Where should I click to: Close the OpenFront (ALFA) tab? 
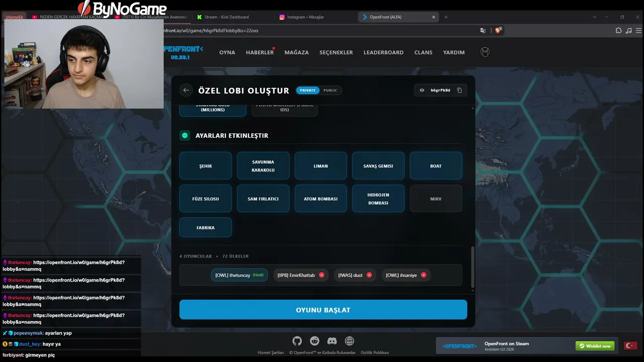pos(434,17)
